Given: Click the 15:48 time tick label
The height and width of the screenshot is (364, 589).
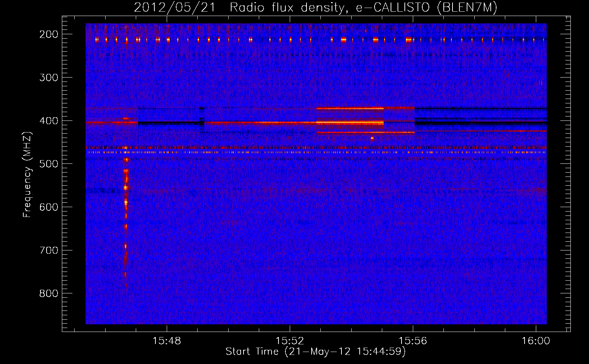Looking at the screenshot, I should [167, 341].
